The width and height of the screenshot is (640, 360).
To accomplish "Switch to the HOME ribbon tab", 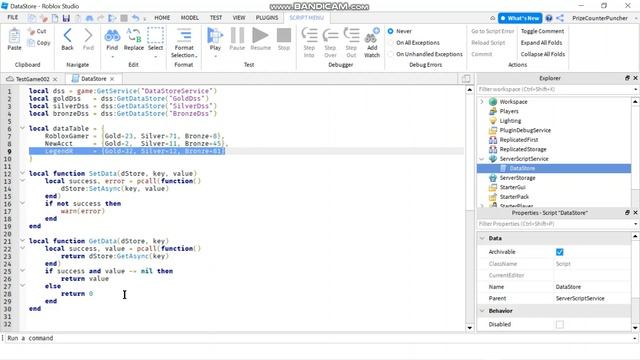I will click(x=162, y=18).
